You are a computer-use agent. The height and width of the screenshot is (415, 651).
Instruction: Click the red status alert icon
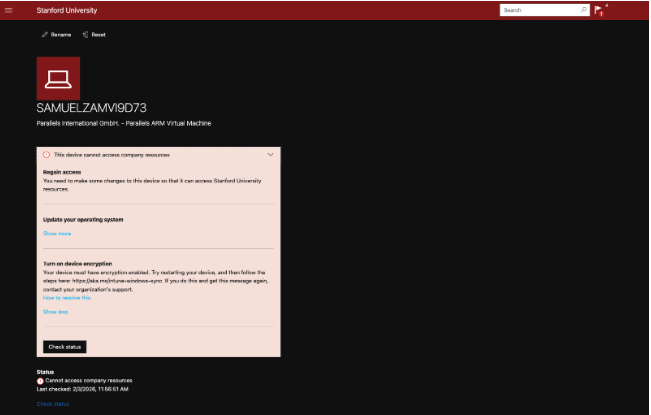point(40,381)
